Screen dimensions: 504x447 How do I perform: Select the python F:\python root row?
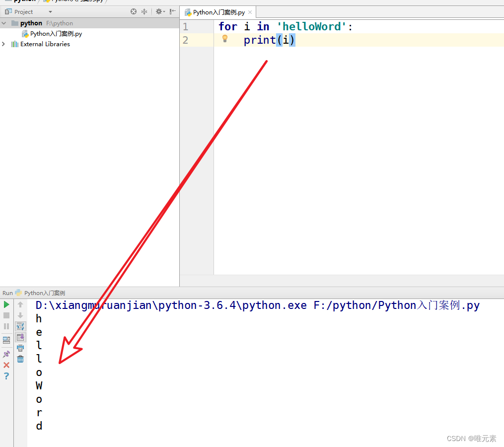pyautogui.click(x=90, y=23)
